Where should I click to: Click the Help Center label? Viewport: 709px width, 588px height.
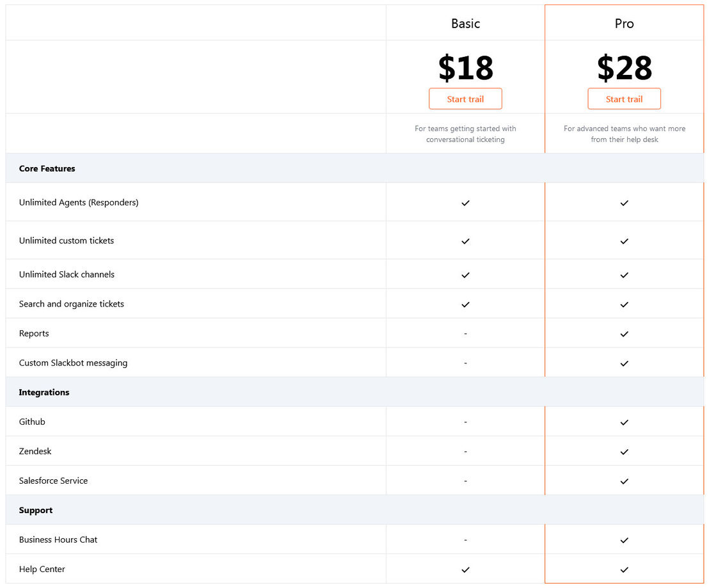(x=42, y=569)
